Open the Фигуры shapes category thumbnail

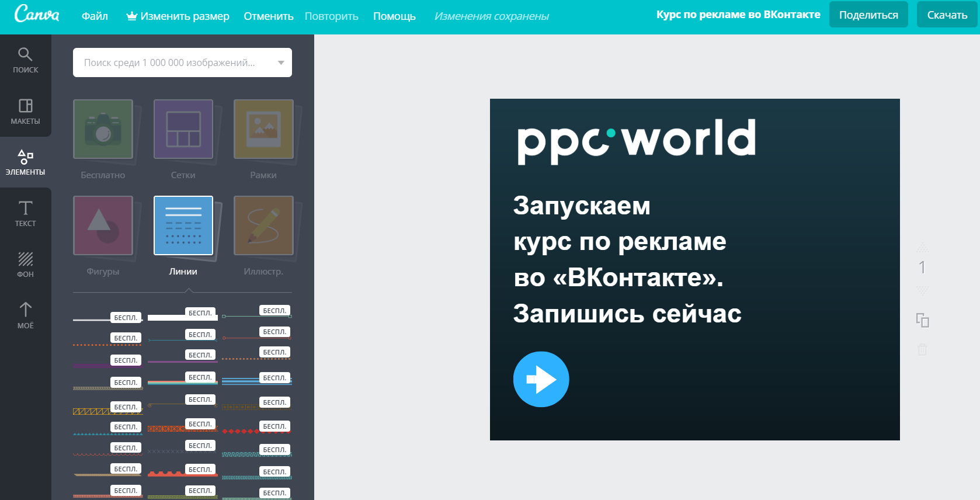coord(103,225)
